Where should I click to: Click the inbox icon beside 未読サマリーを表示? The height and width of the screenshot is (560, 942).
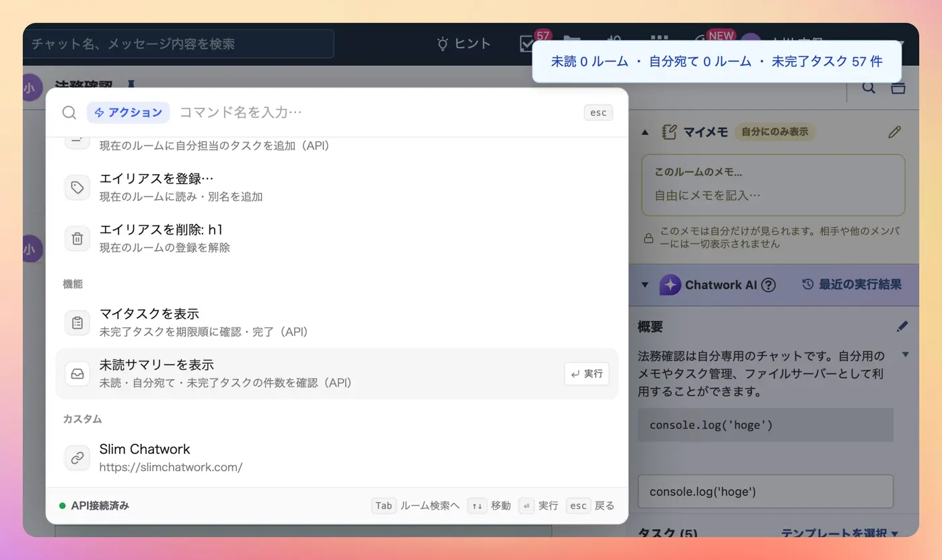pos(77,374)
